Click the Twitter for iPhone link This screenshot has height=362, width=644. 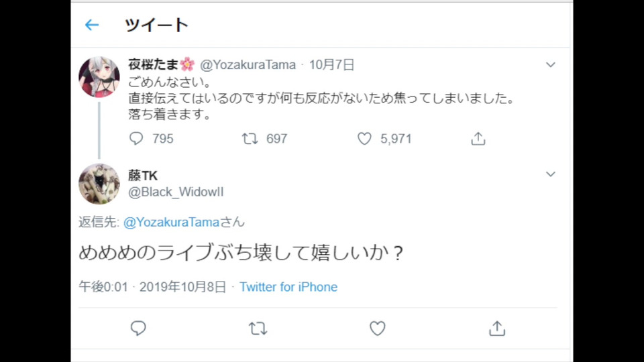[288, 287]
